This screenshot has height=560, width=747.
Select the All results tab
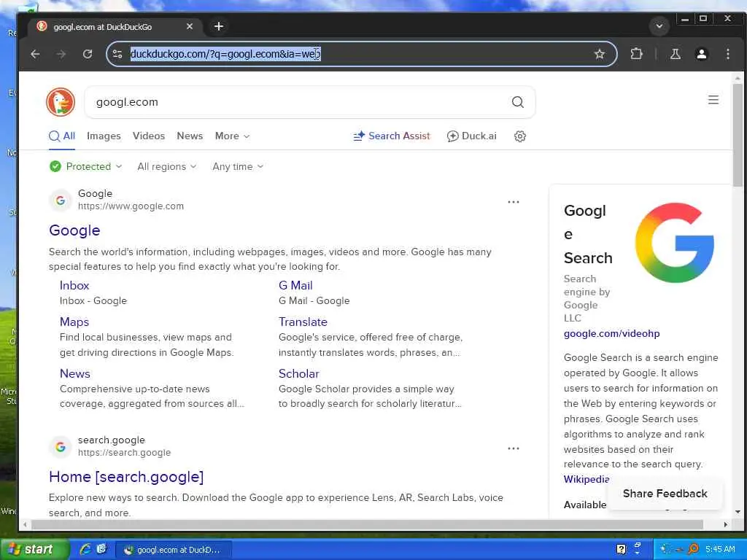pos(62,136)
